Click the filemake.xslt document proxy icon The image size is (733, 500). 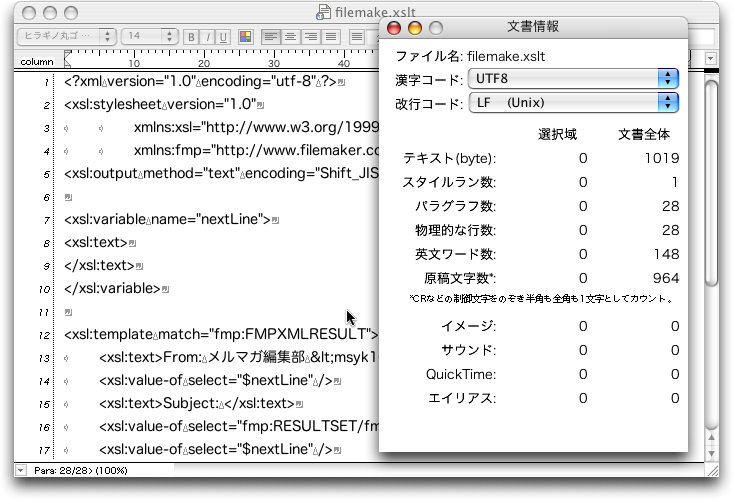tap(323, 11)
